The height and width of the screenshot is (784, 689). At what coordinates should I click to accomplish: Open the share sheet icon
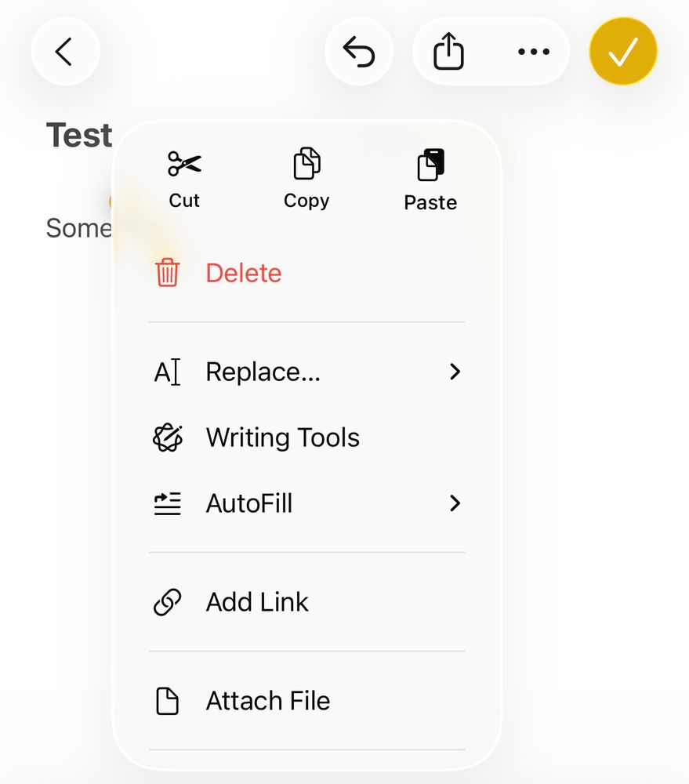tap(448, 51)
